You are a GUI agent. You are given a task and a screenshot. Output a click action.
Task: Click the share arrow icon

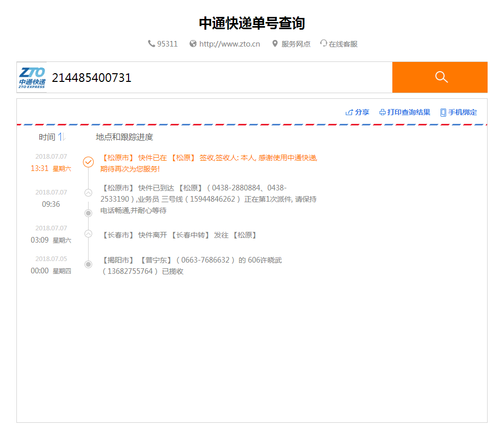tap(349, 113)
